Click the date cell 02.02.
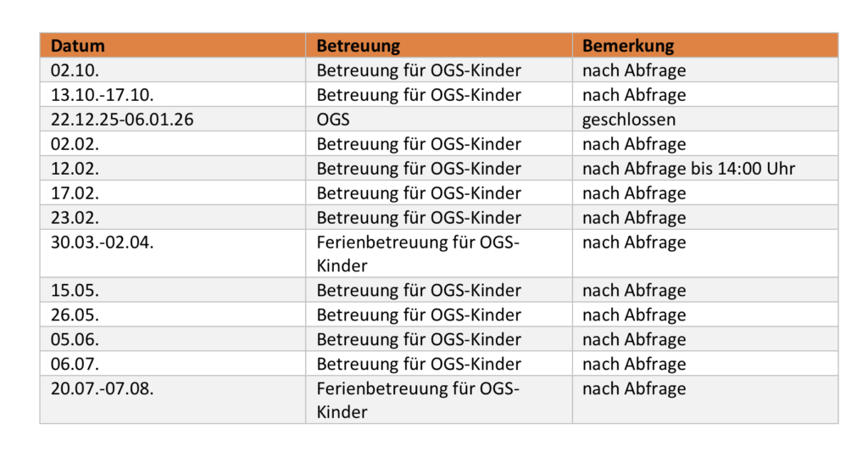 click(75, 144)
